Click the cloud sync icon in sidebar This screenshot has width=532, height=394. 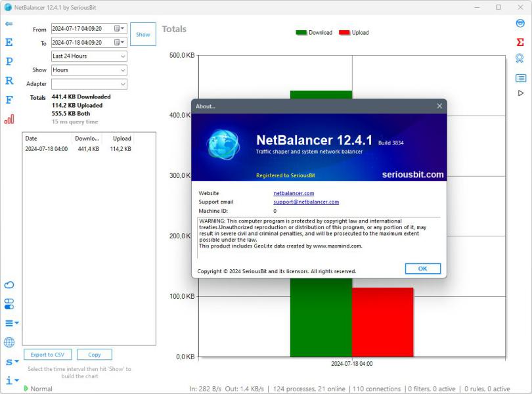coord(9,285)
